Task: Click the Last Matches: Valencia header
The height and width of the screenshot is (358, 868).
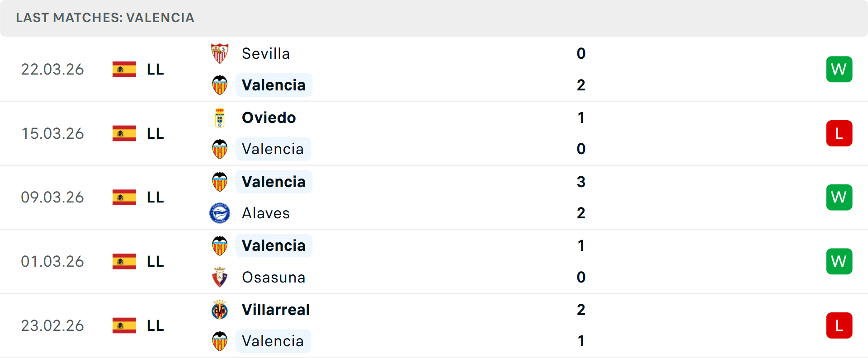Action: (x=105, y=18)
